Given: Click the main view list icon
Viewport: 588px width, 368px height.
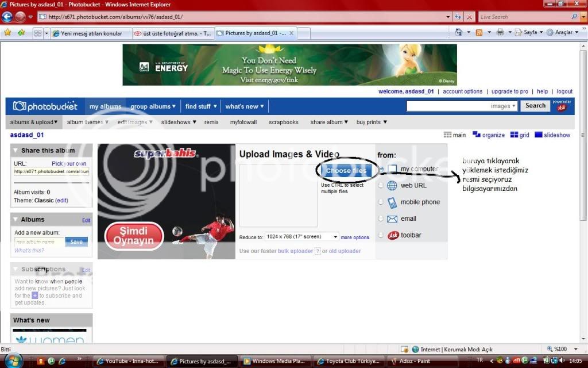Looking at the screenshot, I should tap(448, 135).
